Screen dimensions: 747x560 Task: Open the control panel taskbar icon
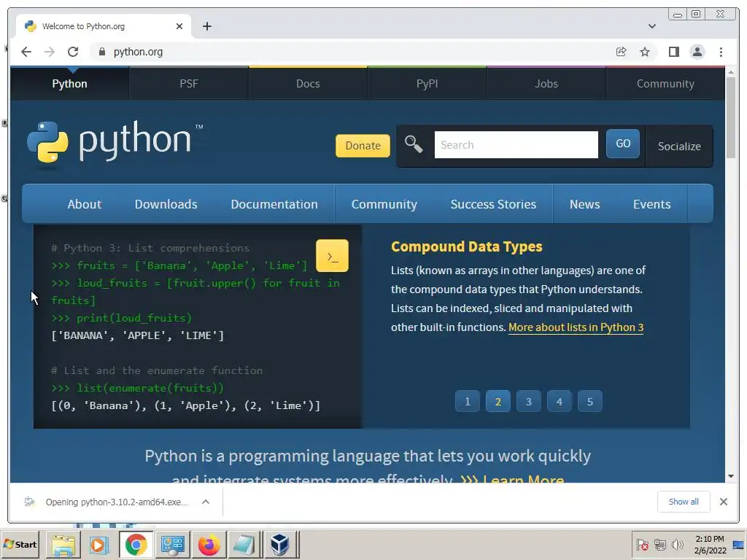(x=172, y=545)
